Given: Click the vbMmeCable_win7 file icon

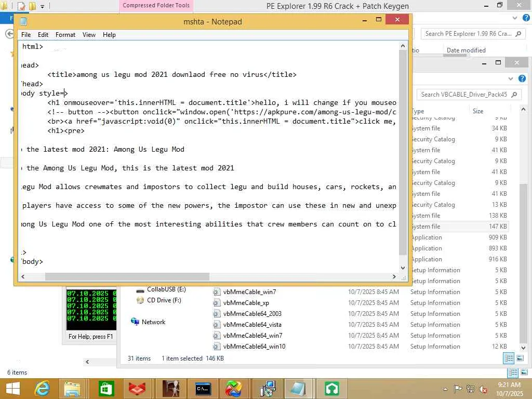Looking at the screenshot, I should (217, 292).
